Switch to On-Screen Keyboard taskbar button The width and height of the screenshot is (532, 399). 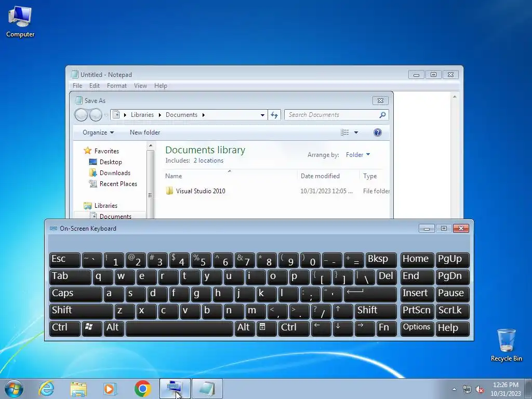175,389
